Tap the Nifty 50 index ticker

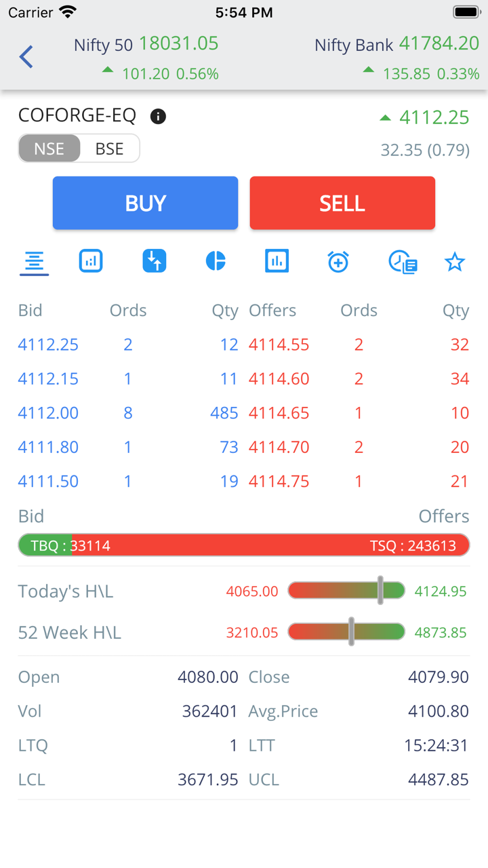pos(146,58)
